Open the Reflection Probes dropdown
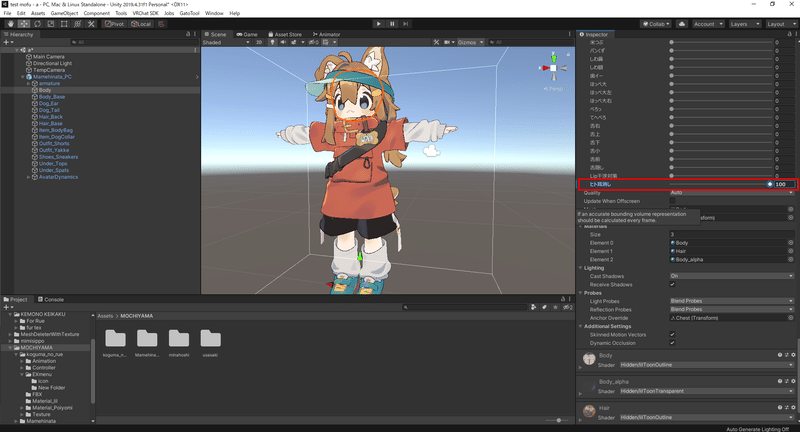Viewport: 800px width, 432px height. (732, 309)
